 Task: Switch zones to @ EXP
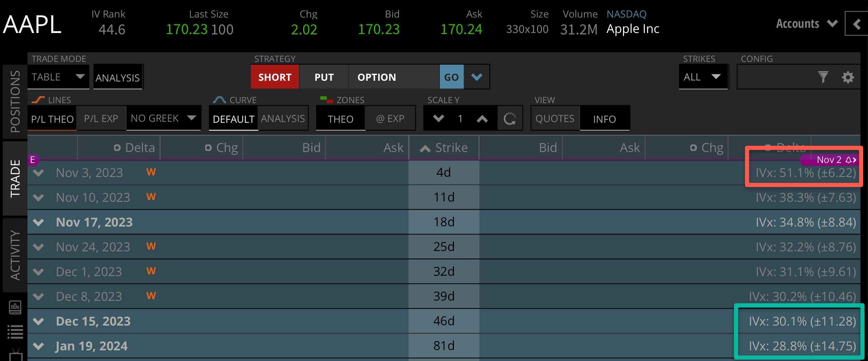(x=390, y=118)
